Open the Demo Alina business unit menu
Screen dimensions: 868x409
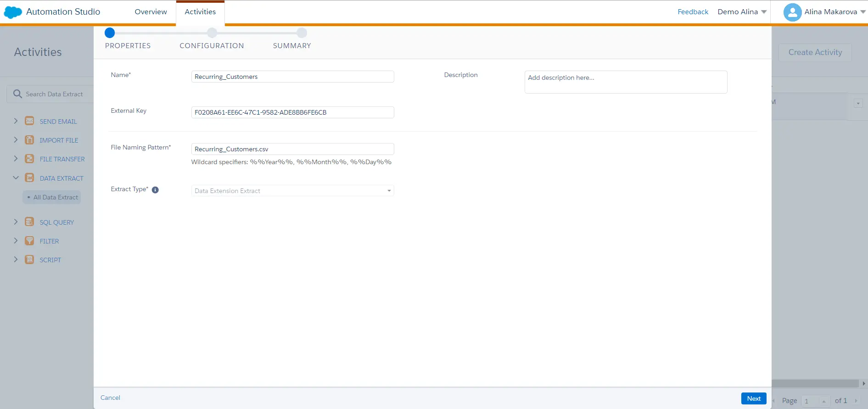tap(742, 12)
